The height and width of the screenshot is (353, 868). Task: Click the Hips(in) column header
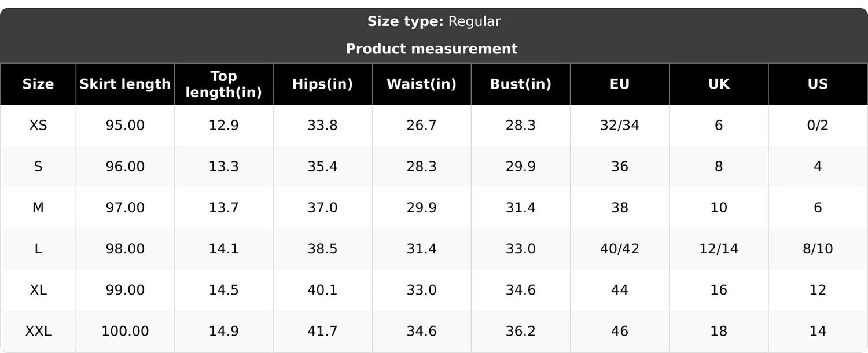click(322, 84)
